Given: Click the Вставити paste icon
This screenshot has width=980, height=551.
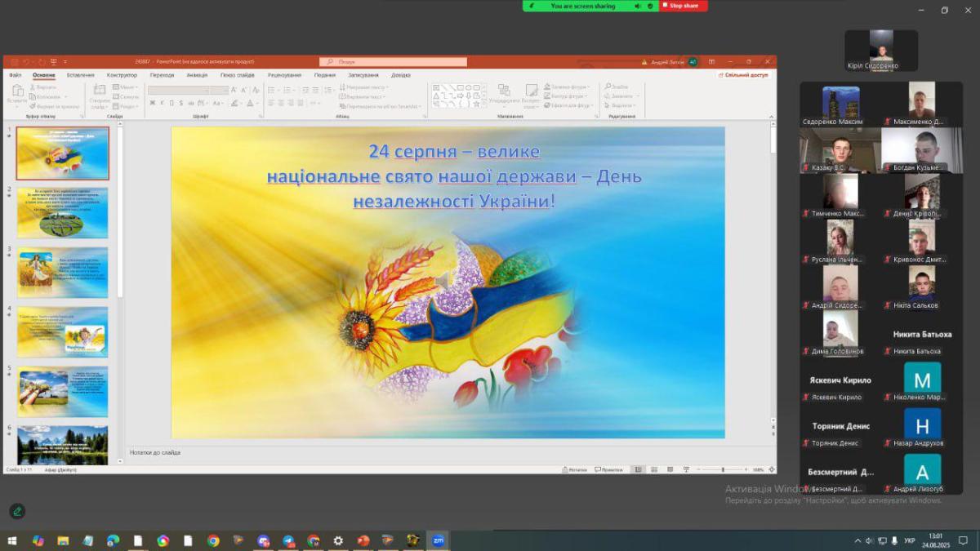Looking at the screenshot, I should point(16,96).
